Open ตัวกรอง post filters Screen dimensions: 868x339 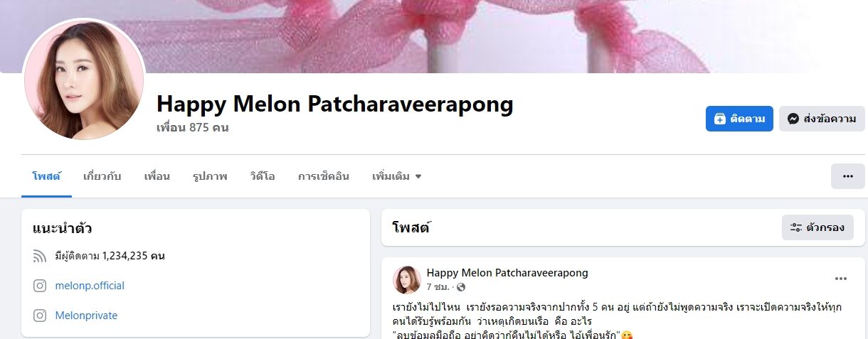point(817,227)
